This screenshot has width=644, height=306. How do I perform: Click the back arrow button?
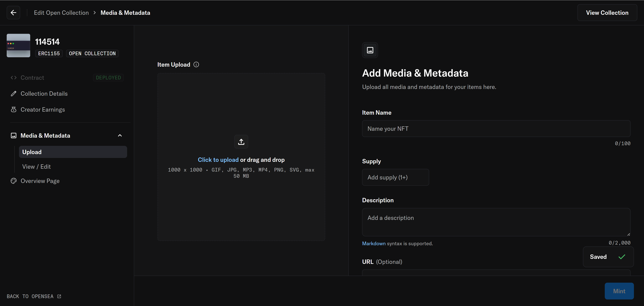point(13,13)
